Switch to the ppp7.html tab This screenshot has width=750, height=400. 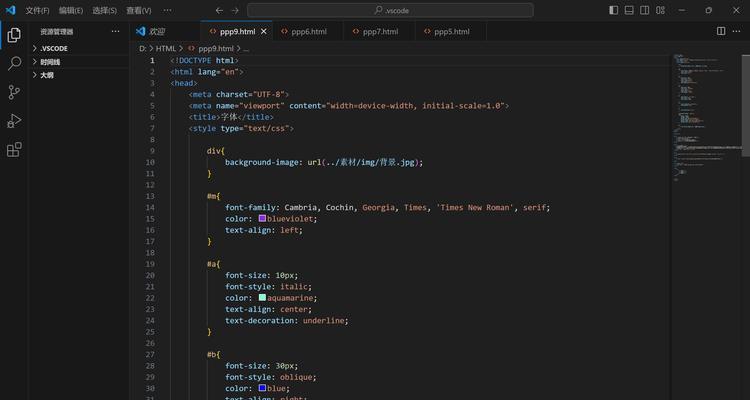click(x=379, y=32)
